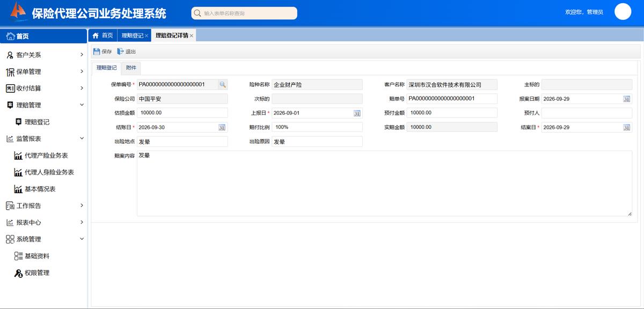Collapse the 系统管理 menu arrow

[82, 239]
